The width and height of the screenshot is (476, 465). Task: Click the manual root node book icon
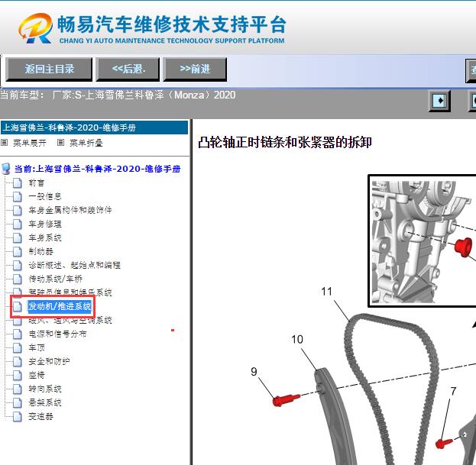(x=6, y=169)
